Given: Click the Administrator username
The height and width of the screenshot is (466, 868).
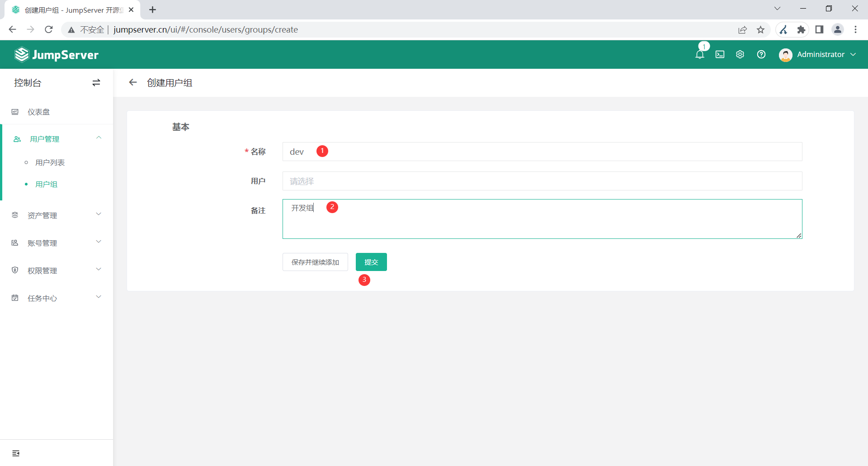Looking at the screenshot, I should pyautogui.click(x=821, y=54).
